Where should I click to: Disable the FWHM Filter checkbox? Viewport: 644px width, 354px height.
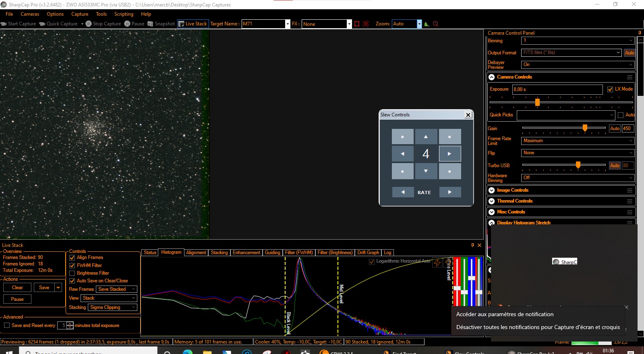[x=72, y=265]
